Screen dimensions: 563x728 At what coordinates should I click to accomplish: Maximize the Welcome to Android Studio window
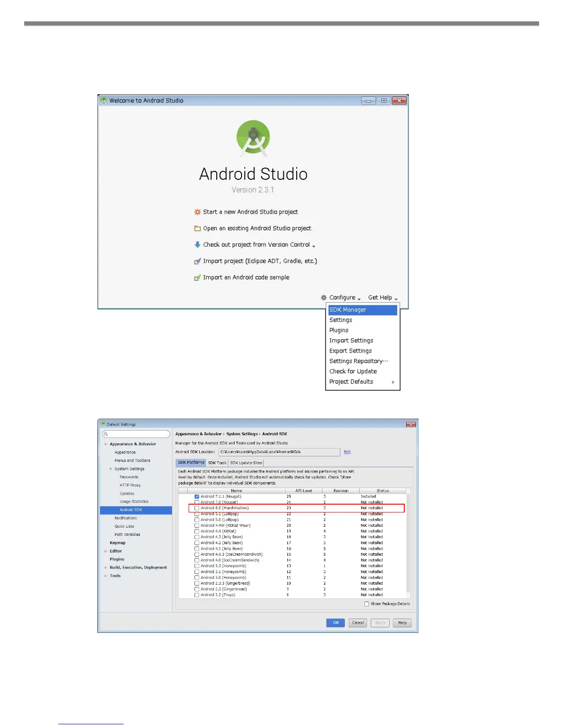tap(384, 100)
